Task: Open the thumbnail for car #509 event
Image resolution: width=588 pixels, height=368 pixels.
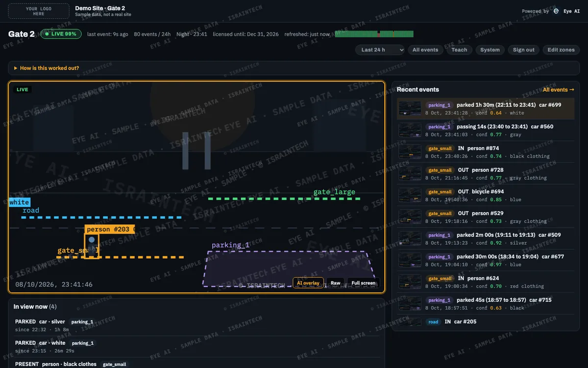Action: (410, 238)
